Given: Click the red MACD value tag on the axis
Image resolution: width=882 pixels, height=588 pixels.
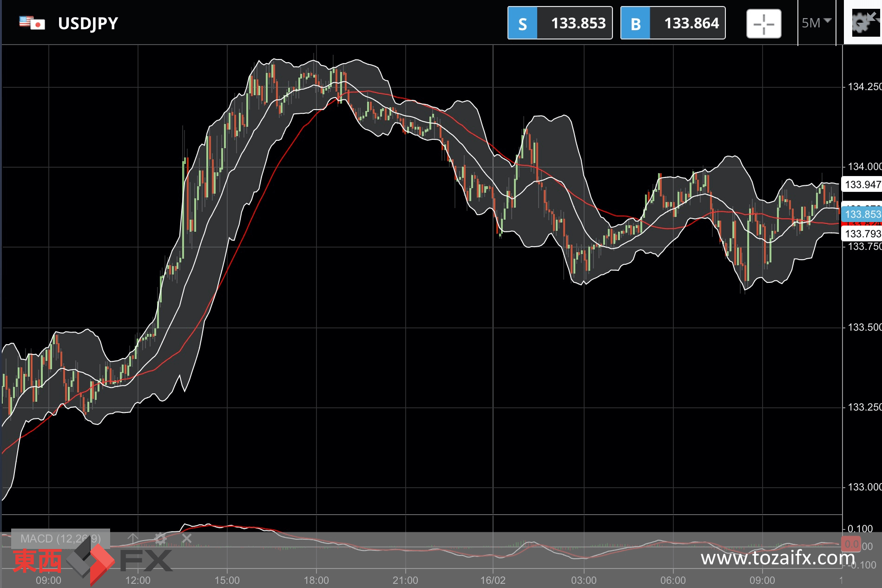Looking at the screenshot, I should pyautogui.click(x=851, y=544).
